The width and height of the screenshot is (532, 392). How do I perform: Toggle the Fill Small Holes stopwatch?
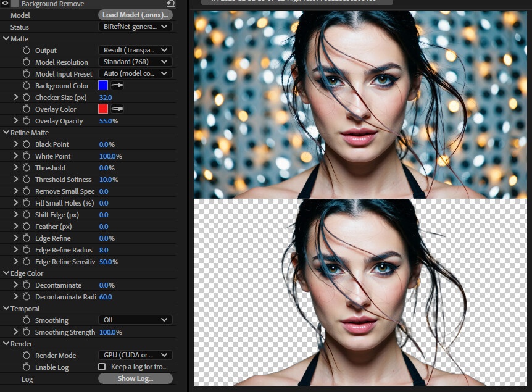pyautogui.click(x=27, y=203)
